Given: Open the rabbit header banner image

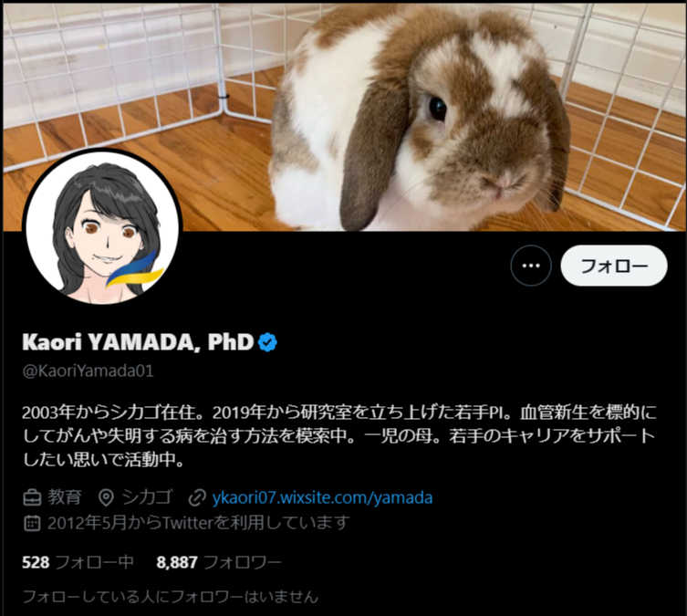Looking at the screenshot, I should point(344,117).
